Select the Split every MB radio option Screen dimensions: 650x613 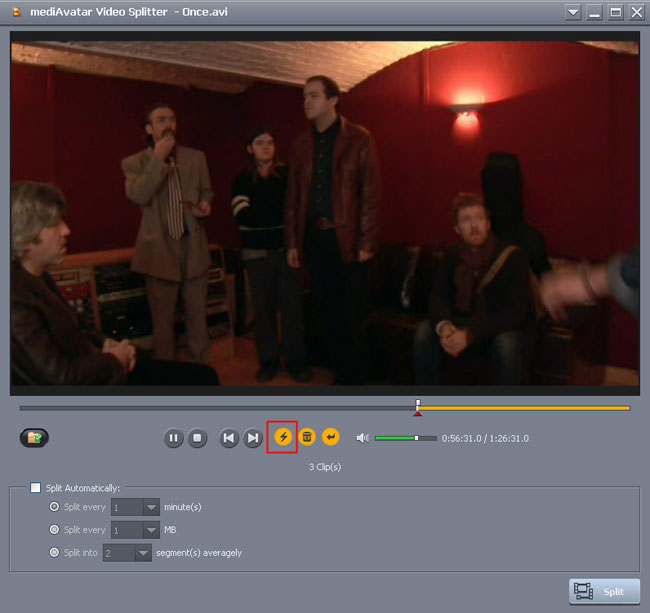point(54,529)
